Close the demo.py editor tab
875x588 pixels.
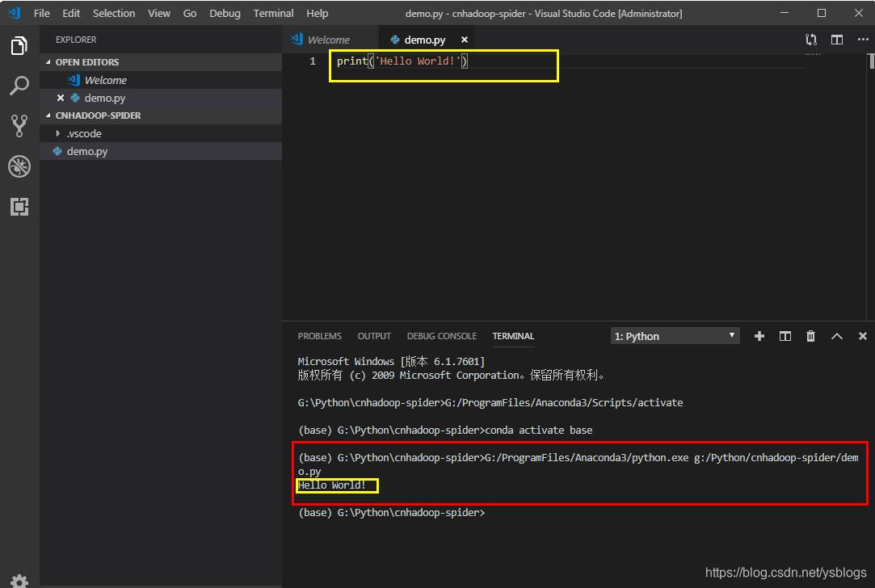[465, 40]
